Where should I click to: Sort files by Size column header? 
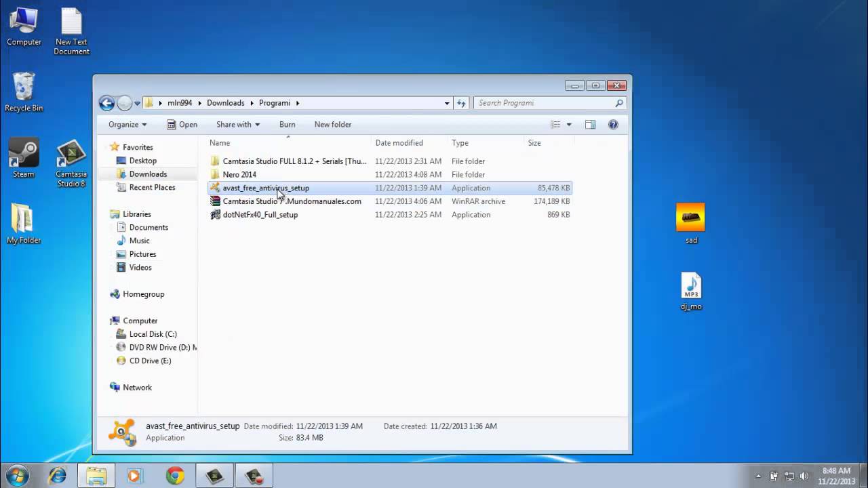[534, 143]
